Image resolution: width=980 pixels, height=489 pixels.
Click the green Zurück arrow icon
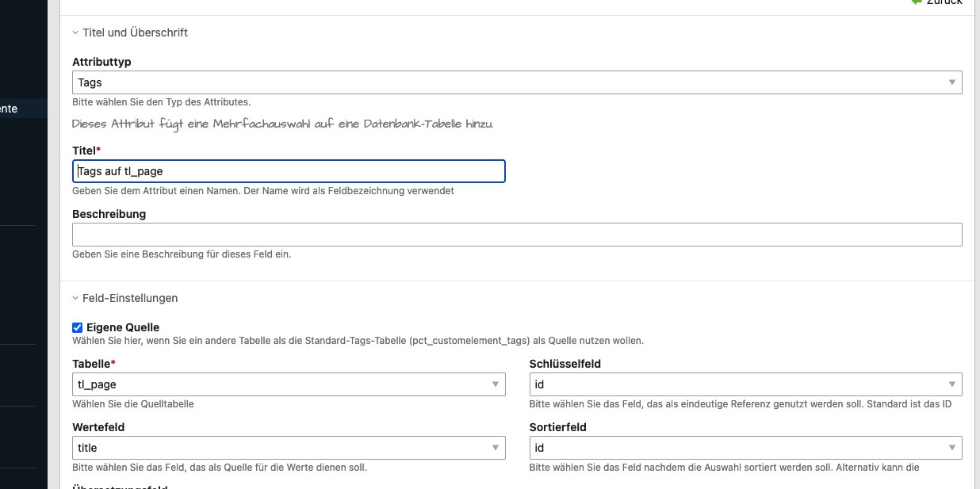pyautogui.click(x=917, y=2)
